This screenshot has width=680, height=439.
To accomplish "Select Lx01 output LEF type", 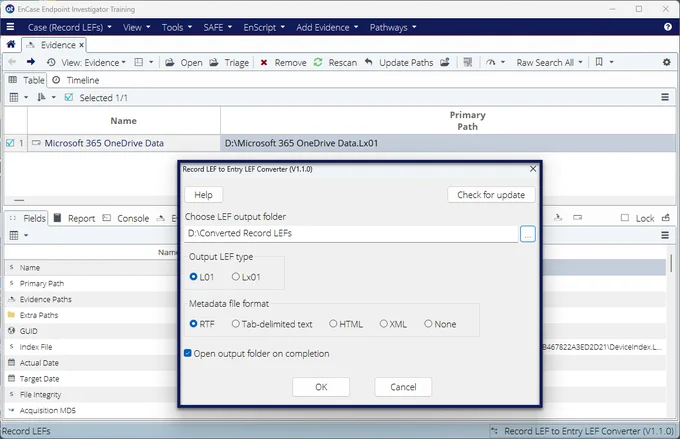I will click(x=235, y=277).
